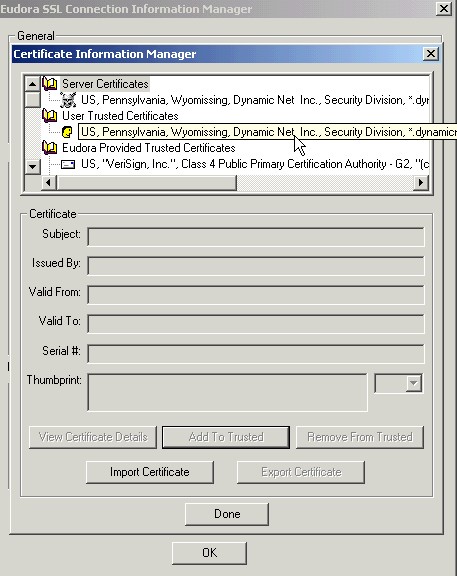457x576 pixels.
Task: Click the Valid From field
Action: [x=256, y=295]
